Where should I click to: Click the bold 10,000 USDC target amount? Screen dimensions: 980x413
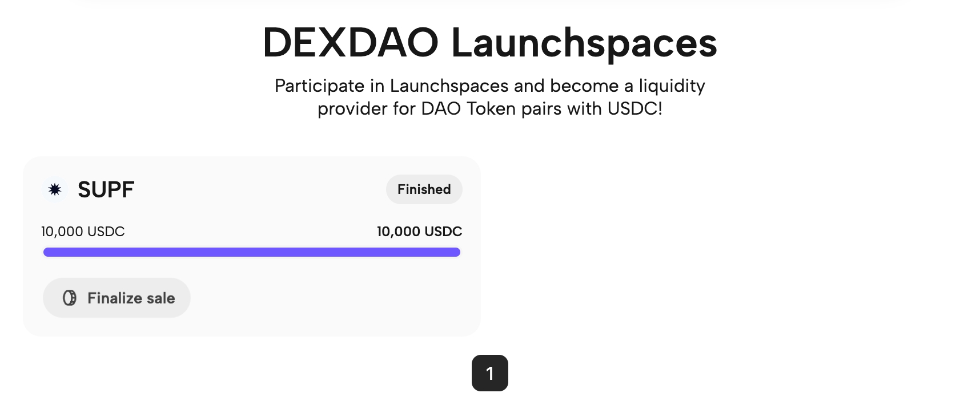click(419, 232)
